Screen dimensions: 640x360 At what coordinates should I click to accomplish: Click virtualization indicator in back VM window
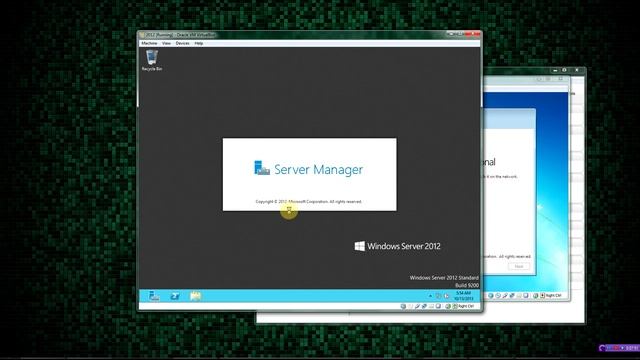[x=536, y=296]
